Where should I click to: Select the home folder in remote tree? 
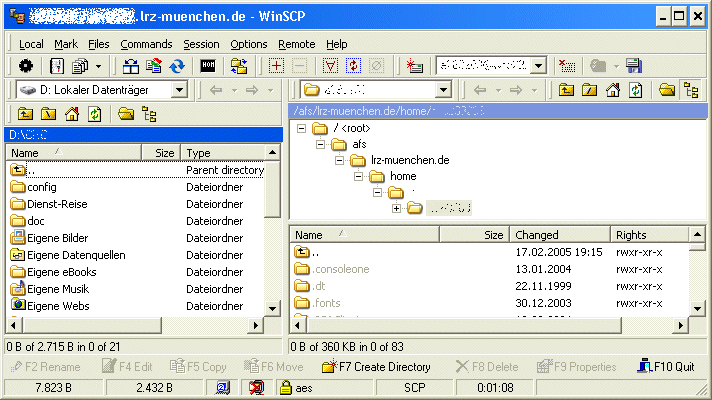click(x=403, y=176)
